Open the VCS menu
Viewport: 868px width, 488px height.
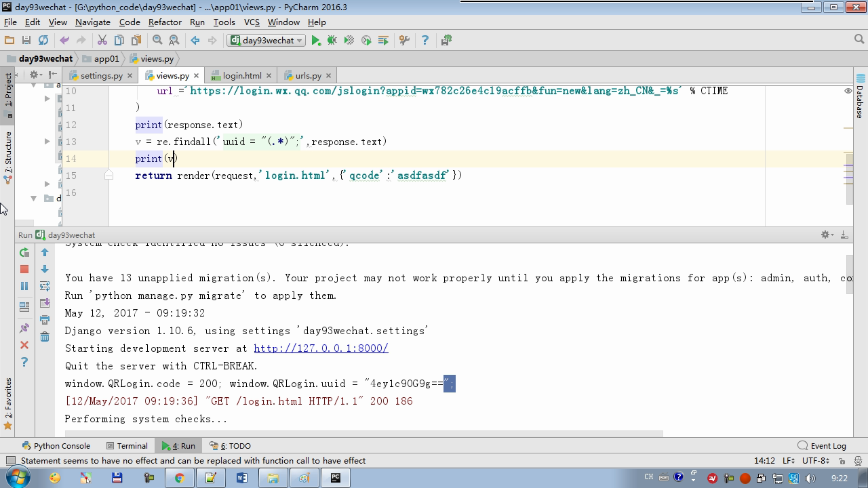tap(252, 22)
